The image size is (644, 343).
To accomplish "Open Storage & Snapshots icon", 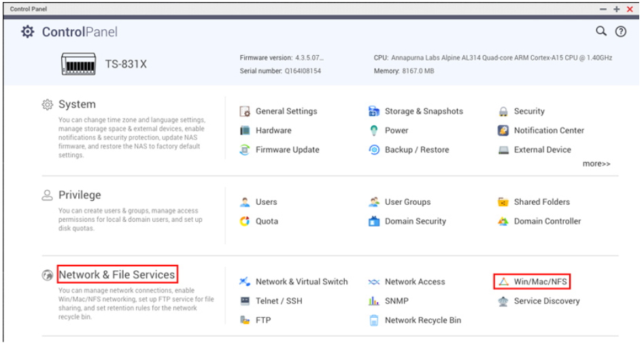I will [374, 112].
